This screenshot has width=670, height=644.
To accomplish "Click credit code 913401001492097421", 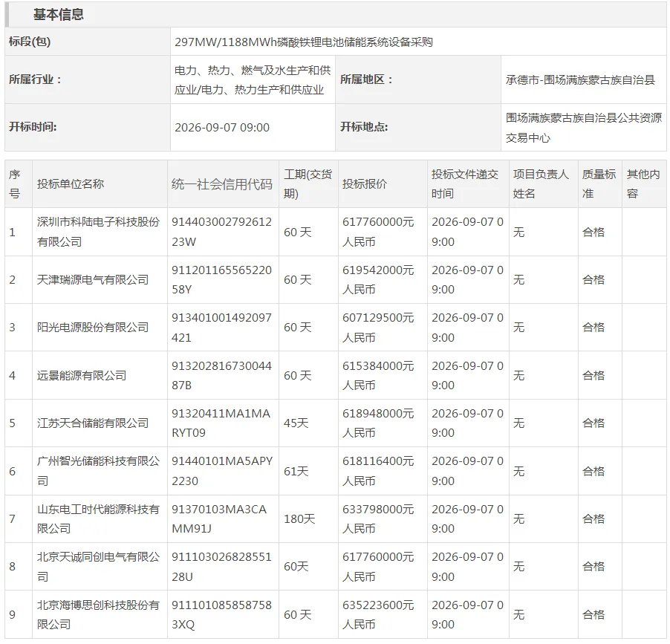I will click(222, 328).
